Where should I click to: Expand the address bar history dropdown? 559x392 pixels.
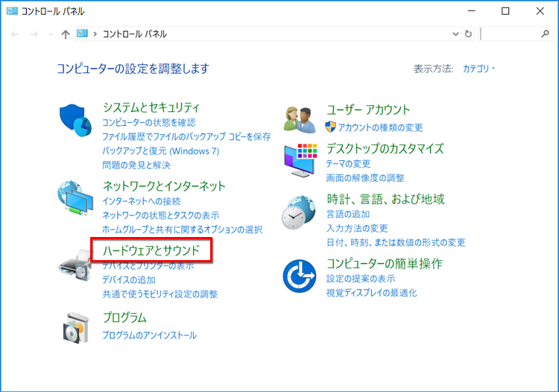click(455, 34)
